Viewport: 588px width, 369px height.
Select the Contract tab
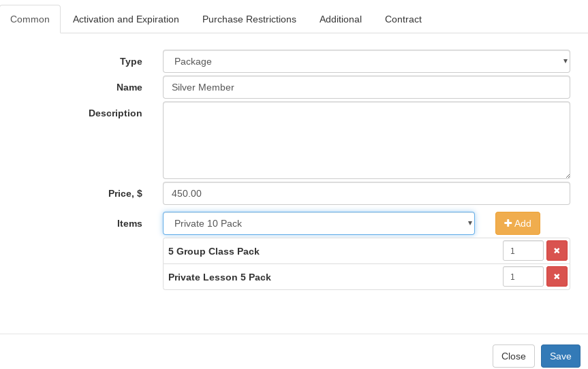pyautogui.click(x=403, y=19)
